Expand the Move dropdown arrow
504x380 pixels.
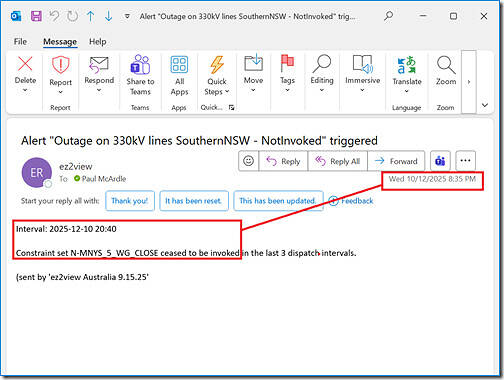[253, 90]
